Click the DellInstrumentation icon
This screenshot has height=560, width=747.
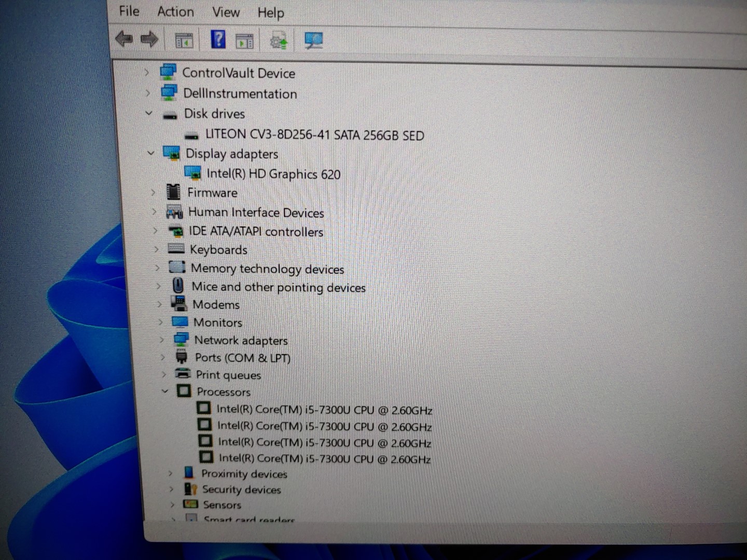point(169,93)
